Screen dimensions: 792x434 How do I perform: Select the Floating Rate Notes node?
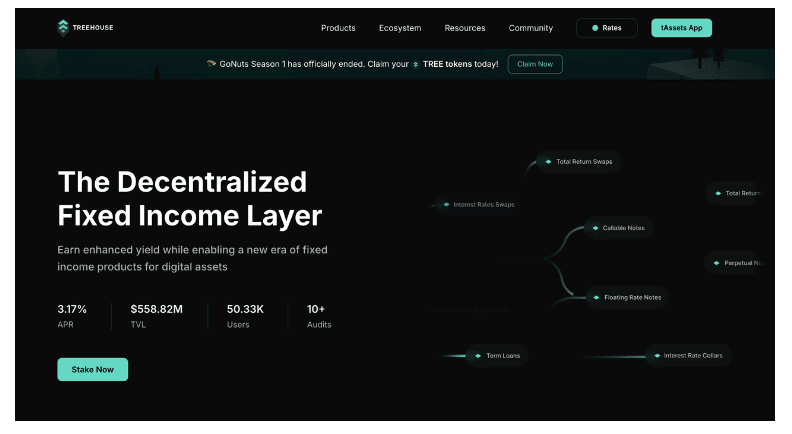[627, 298]
